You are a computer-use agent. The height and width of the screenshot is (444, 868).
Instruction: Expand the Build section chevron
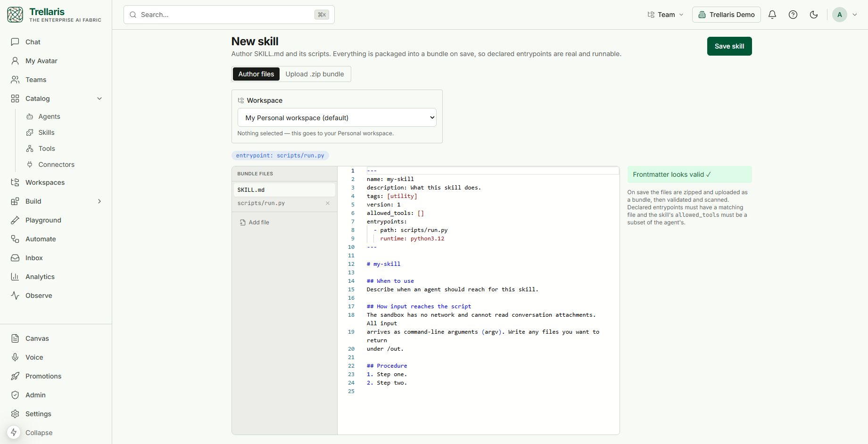[99, 201]
